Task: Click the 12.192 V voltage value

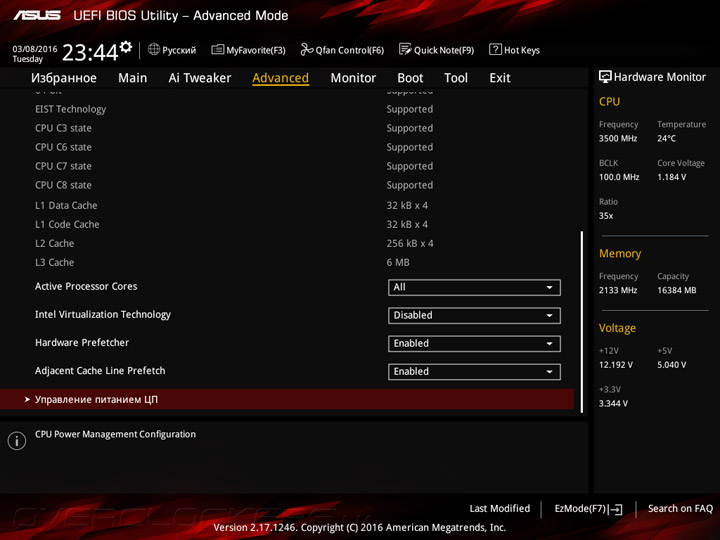Action: [616, 365]
